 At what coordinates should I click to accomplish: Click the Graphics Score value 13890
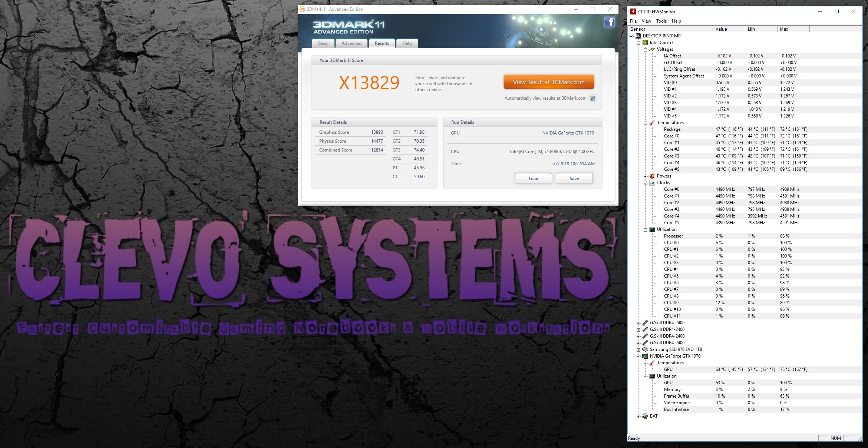(x=377, y=132)
